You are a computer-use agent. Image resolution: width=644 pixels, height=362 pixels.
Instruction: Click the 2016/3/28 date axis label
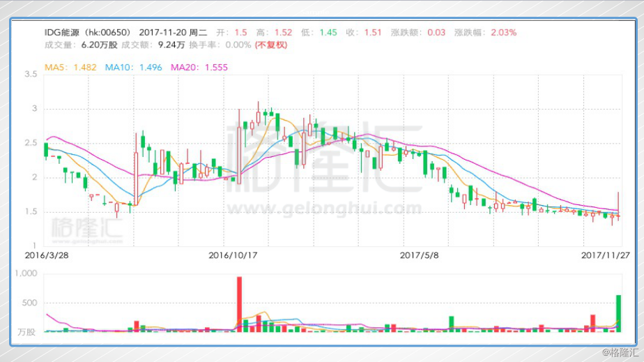pyautogui.click(x=47, y=255)
